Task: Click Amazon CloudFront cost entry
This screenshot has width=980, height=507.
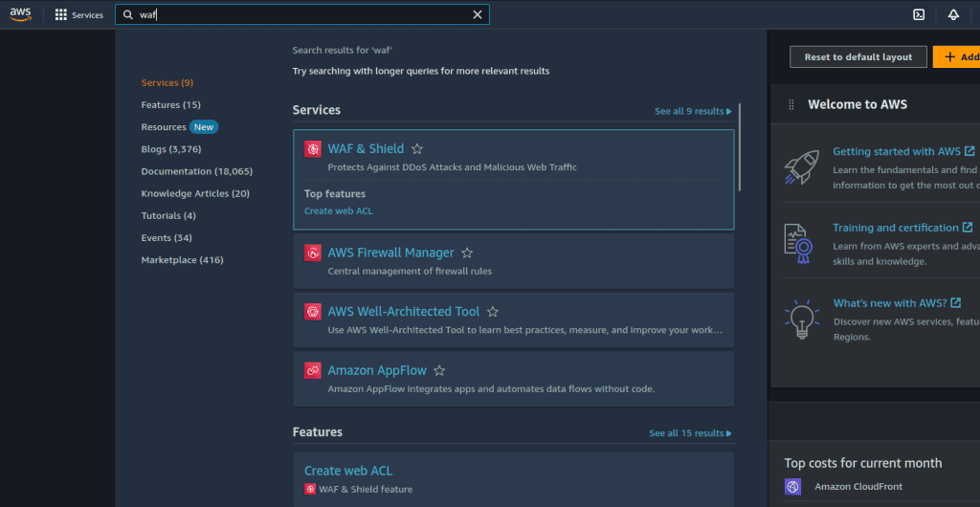Action: point(858,486)
